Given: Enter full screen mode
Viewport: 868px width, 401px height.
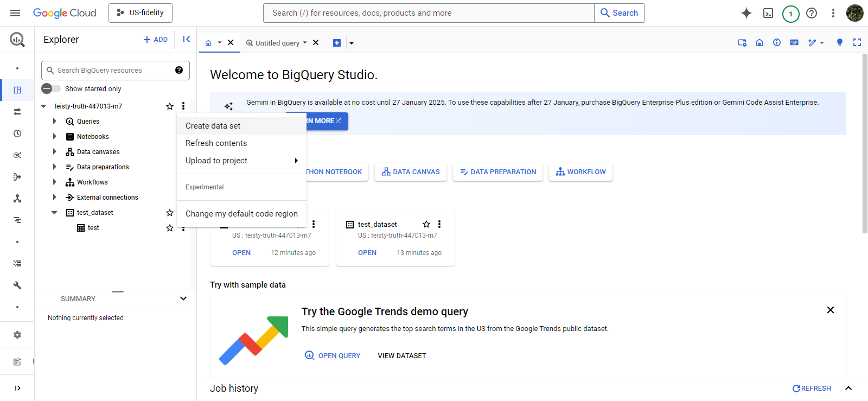Looking at the screenshot, I should pyautogui.click(x=857, y=42).
